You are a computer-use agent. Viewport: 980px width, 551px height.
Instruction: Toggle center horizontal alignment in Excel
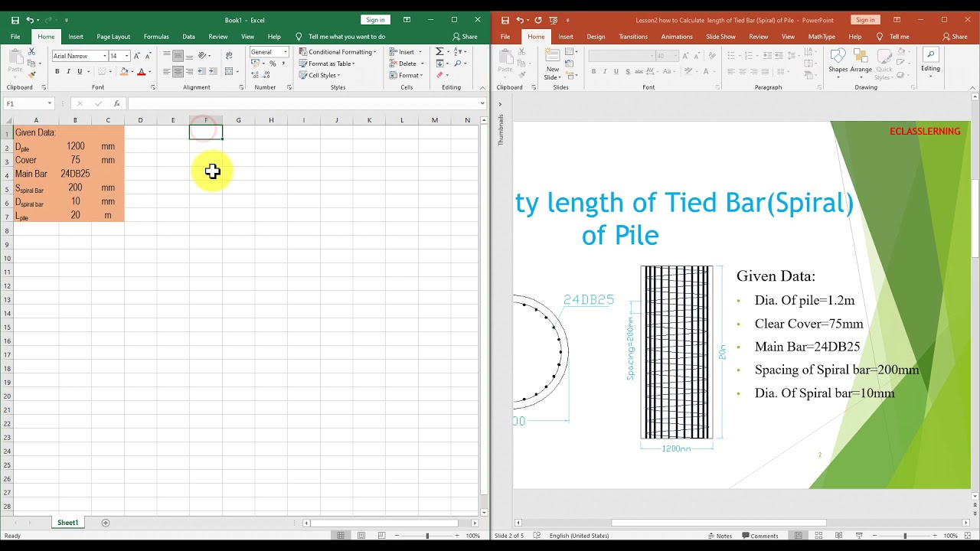click(178, 71)
